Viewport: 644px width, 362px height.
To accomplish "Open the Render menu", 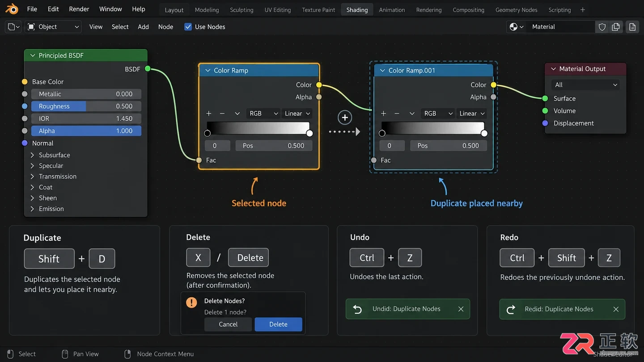I will 79,9.
